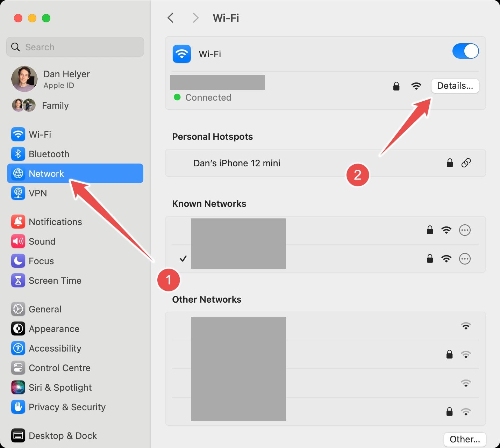Open VPN settings in sidebar
500x448 pixels.
tap(75, 193)
